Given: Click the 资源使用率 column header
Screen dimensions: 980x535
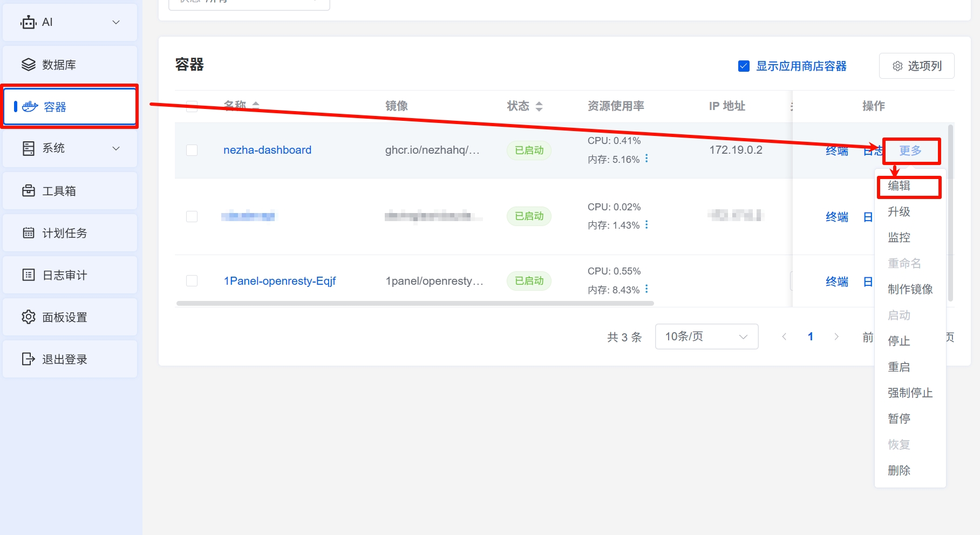Looking at the screenshot, I should 616,106.
